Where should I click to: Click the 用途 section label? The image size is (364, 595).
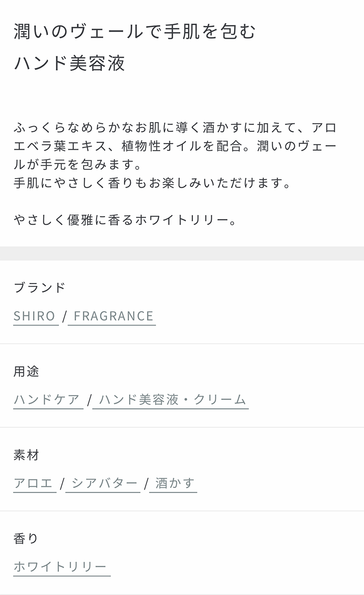[x=27, y=371]
